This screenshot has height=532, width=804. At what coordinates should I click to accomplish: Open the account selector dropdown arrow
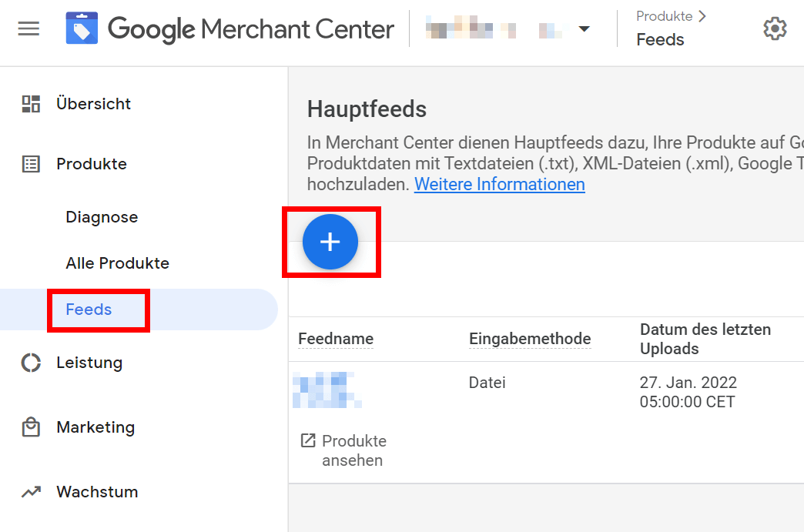pyautogui.click(x=584, y=30)
